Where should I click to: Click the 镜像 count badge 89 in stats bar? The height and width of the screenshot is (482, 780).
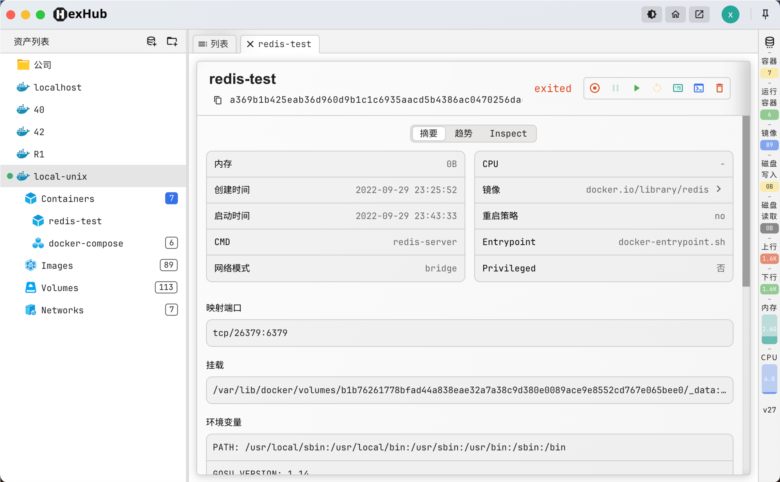(769, 145)
